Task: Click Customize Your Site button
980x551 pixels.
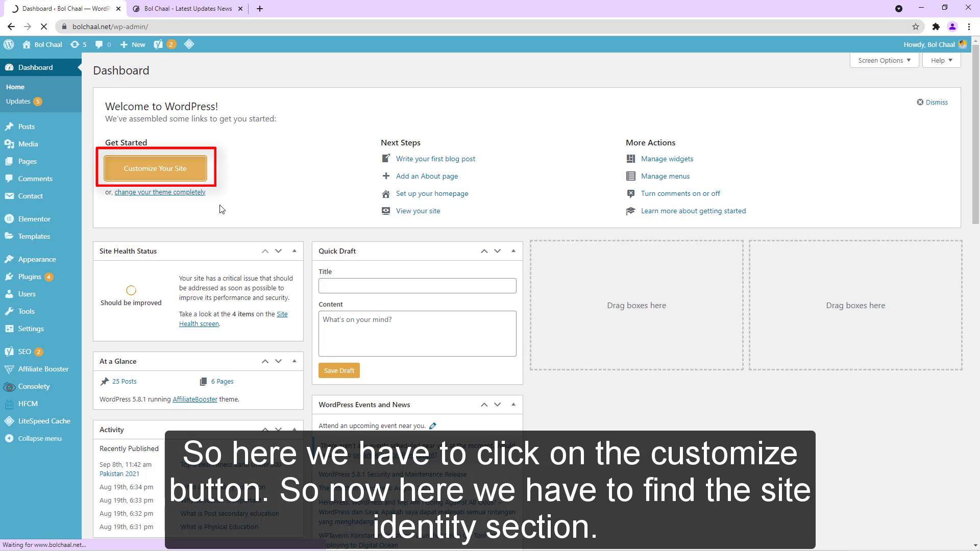Action: tap(155, 168)
